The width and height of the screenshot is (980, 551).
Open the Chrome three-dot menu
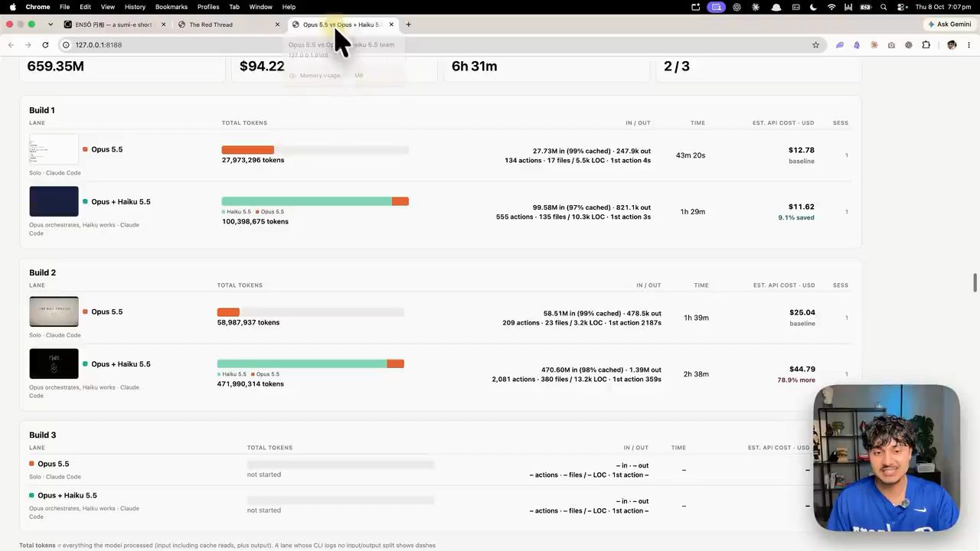point(969,45)
